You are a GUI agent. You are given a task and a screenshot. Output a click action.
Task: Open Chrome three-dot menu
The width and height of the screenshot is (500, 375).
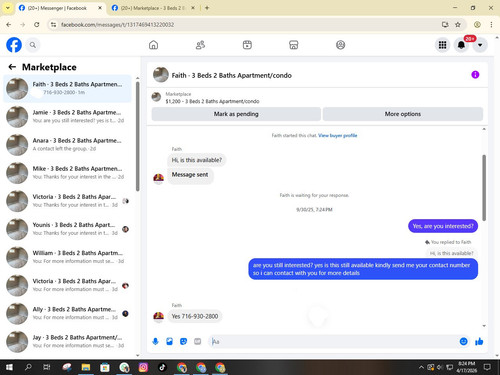[x=491, y=25]
